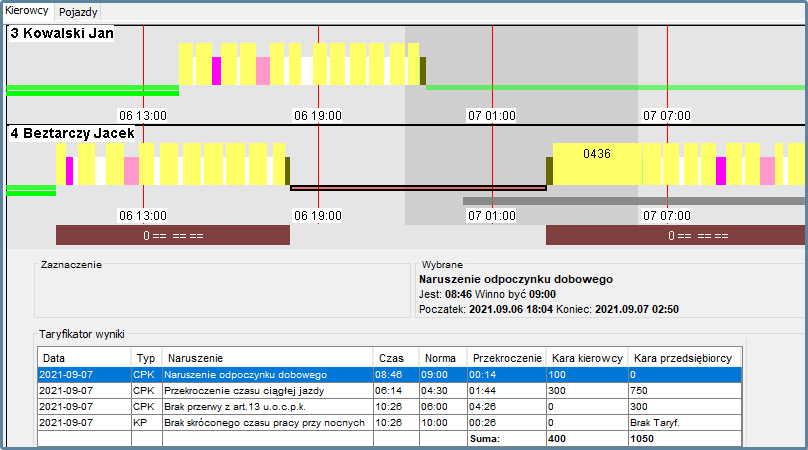Click the 04:26 przekroczenie cell

(x=507, y=407)
